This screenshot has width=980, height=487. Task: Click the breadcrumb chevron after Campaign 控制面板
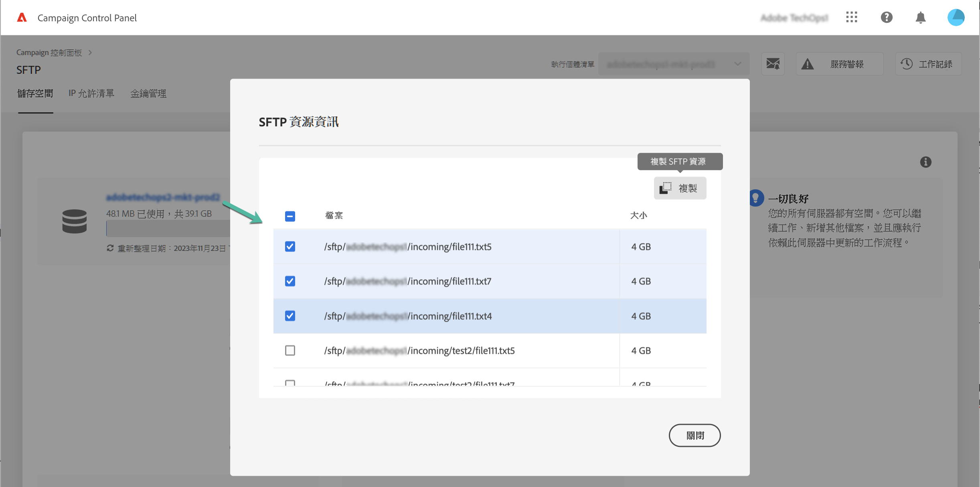click(90, 53)
